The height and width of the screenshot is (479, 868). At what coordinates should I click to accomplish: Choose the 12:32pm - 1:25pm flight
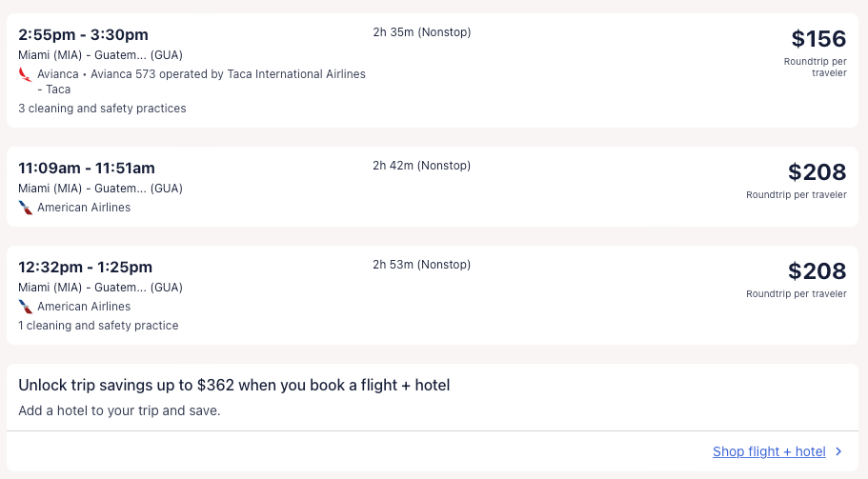coord(85,268)
